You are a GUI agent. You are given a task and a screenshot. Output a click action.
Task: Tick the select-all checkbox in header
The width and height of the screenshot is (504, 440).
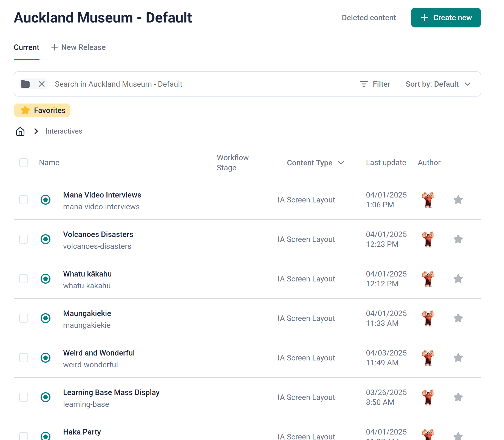24,163
